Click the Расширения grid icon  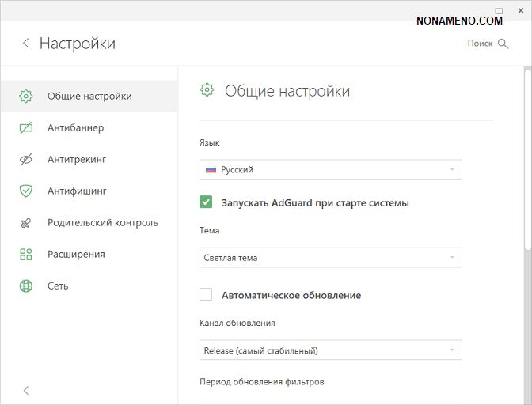coord(26,254)
